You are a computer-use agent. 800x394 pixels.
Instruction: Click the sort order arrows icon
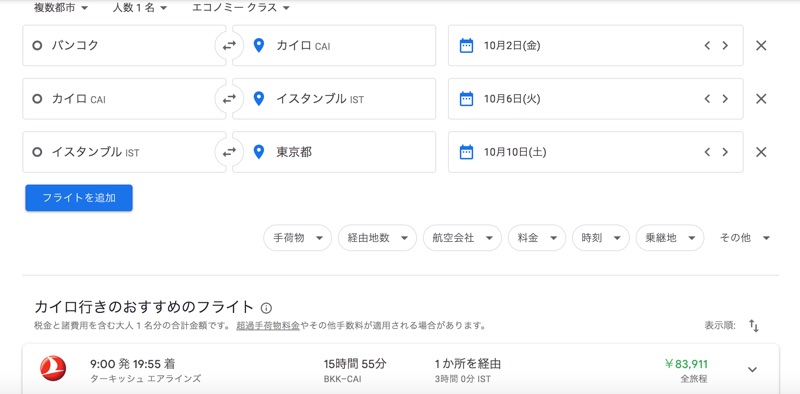[x=754, y=326]
